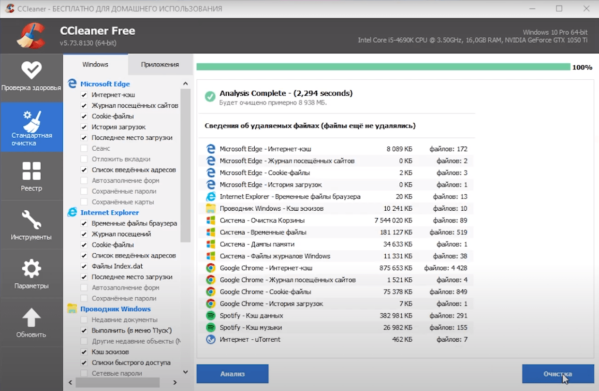The height and width of the screenshot is (391, 599).
Task: Click the vertical scrollbar thumb in tree
Action: click(185, 165)
